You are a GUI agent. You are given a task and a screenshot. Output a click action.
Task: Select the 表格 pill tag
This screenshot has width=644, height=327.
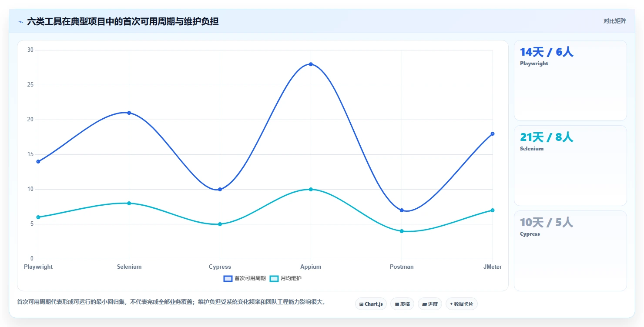point(402,304)
